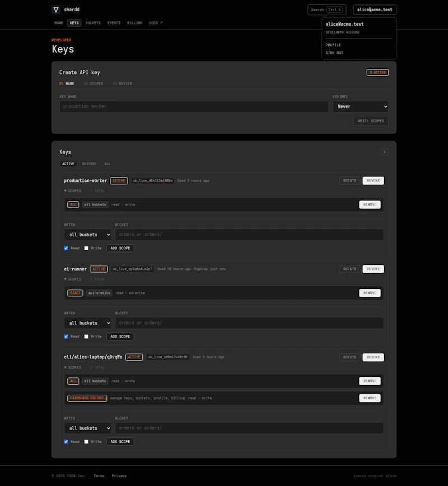Screen dimensions: 448x486
Task: Click the Dashboard Control scope badge
Action: [x=87, y=398]
